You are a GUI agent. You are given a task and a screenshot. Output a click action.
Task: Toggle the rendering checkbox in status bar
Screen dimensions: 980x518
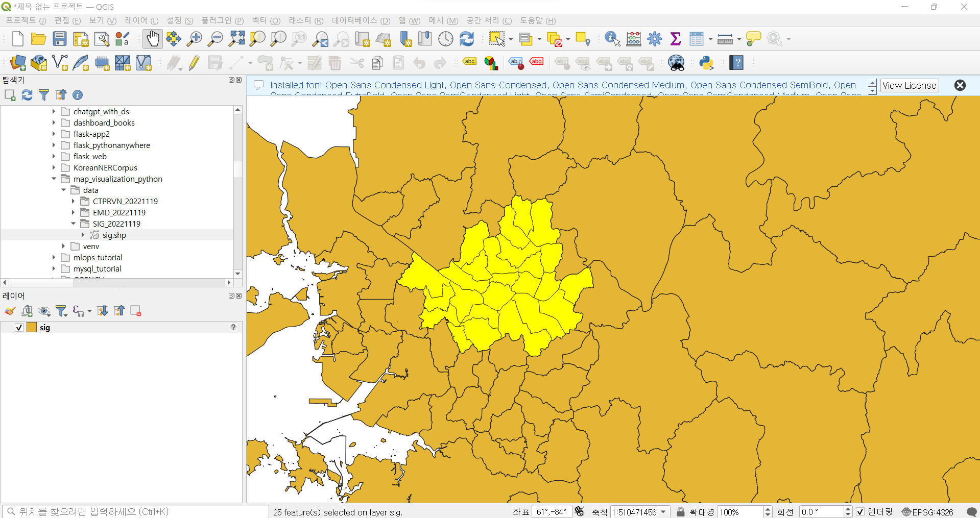tap(860, 512)
